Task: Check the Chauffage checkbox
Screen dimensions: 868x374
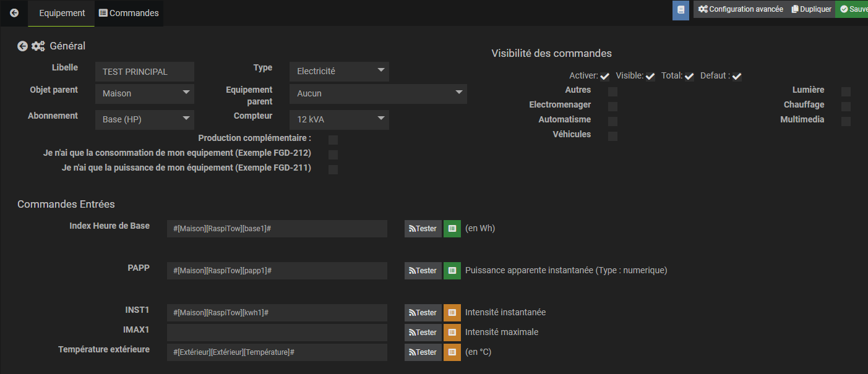Action: tap(846, 106)
